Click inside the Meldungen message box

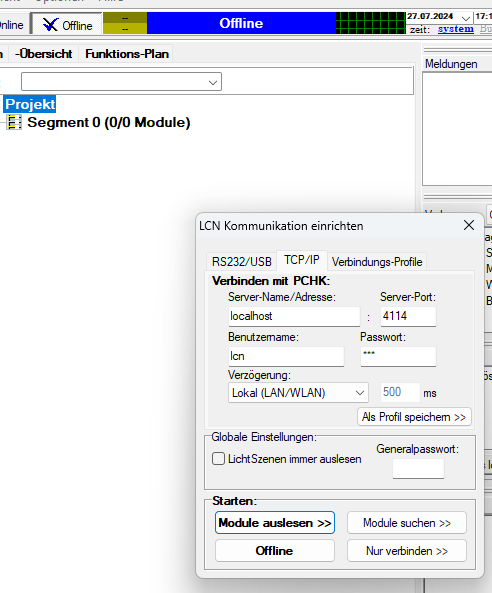point(457,129)
